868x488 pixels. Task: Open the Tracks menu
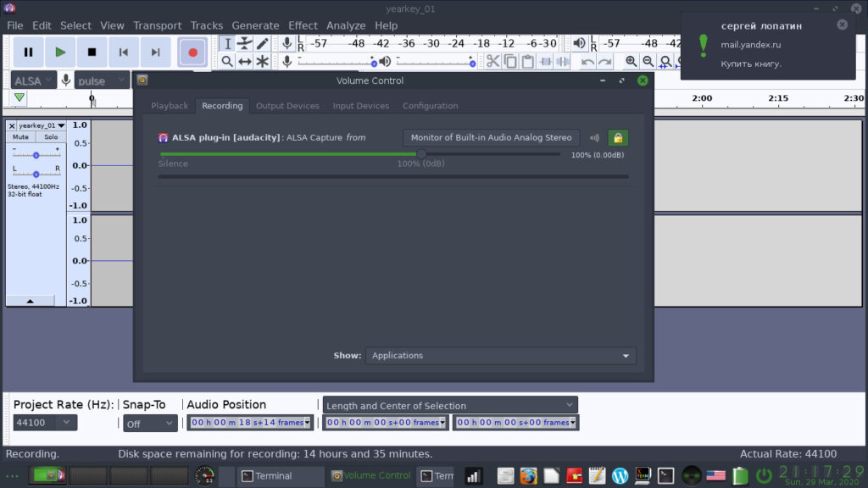207,25
